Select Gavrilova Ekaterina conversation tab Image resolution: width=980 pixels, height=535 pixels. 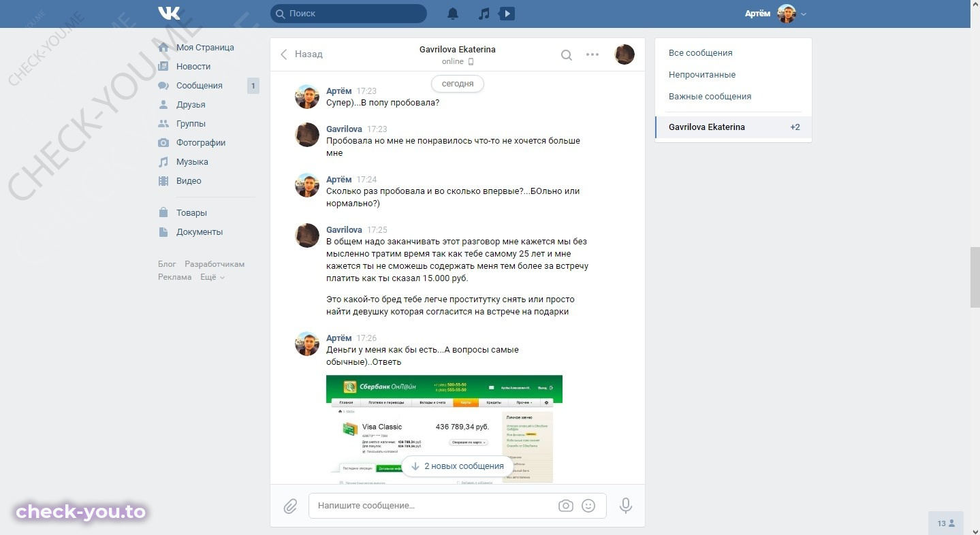(x=733, y=127)
